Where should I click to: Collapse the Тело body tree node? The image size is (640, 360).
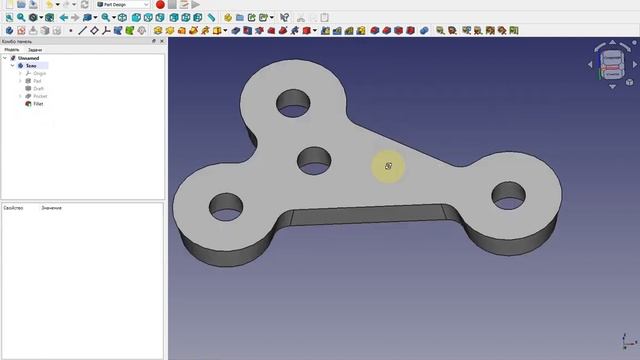[12, 66]
